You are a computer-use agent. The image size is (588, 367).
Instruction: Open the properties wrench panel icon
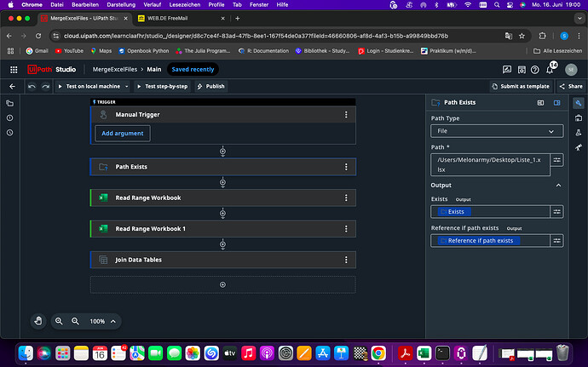pos(579,103)
